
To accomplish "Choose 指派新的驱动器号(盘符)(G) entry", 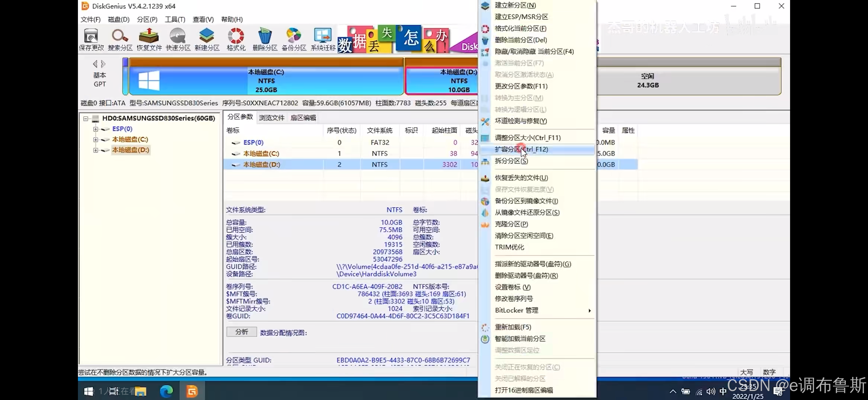I will [x=537, y=264].
